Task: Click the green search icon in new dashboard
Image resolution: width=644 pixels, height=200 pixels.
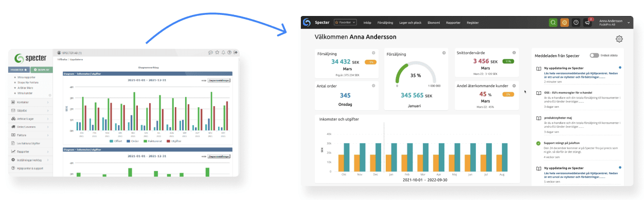Action: coord(553,22)
